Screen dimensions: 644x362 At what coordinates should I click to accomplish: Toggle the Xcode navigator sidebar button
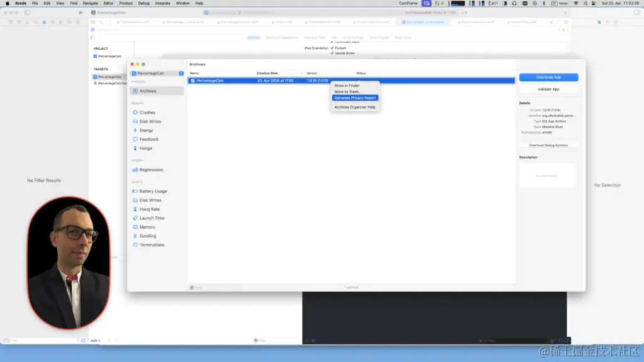coord(27,13)
